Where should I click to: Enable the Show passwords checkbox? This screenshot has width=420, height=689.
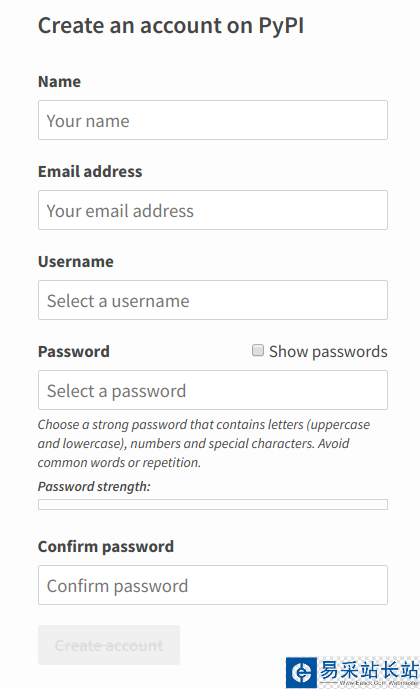point(258,350)
